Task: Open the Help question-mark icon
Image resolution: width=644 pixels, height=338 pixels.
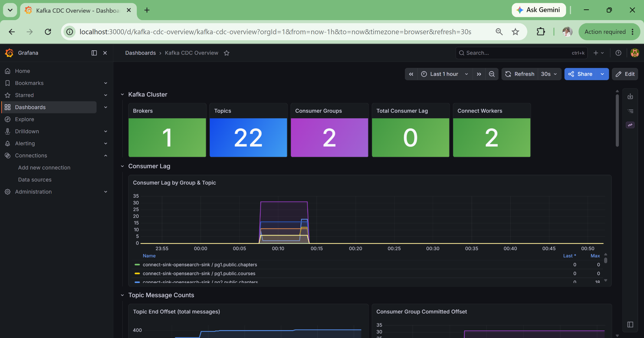Action: [618, 53]
